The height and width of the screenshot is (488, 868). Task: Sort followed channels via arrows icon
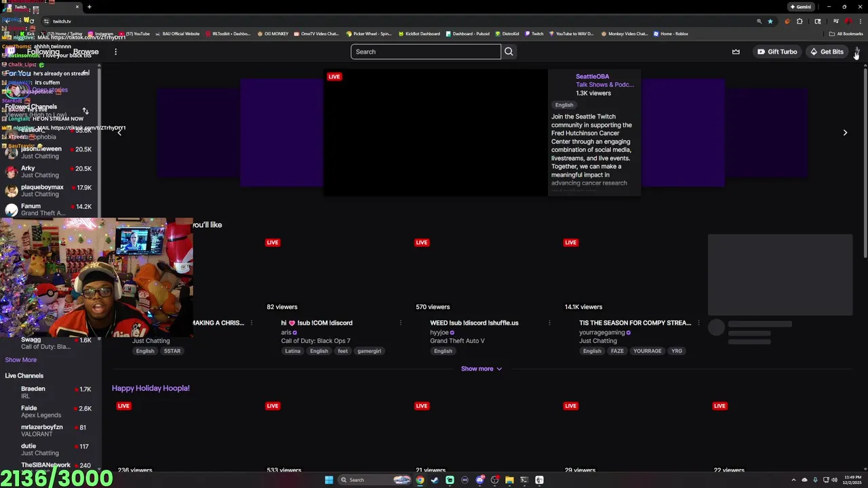[x=85, y=110]
